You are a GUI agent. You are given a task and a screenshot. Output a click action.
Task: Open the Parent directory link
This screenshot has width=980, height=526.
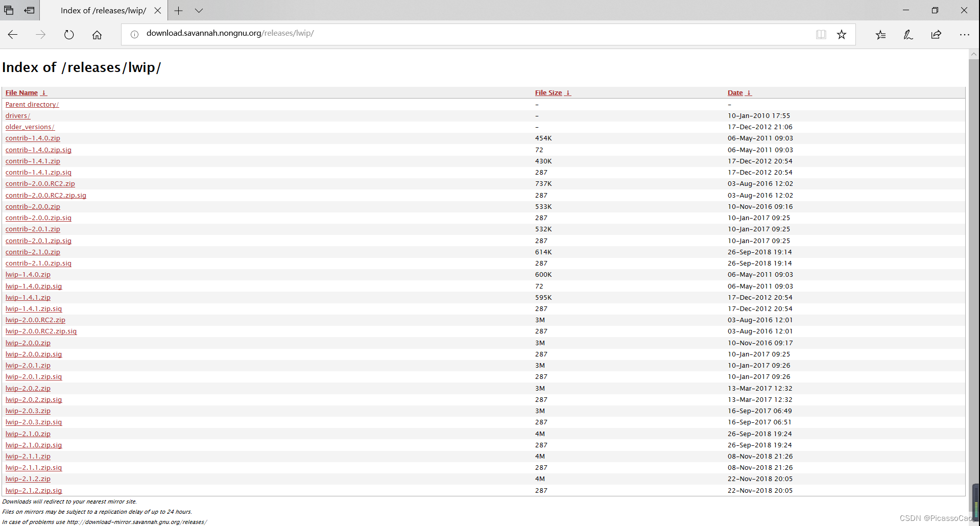[32, 104]
